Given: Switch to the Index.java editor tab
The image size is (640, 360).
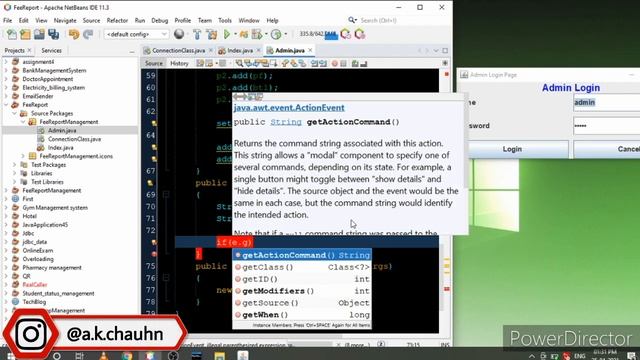Looking at the screenshot, I should tap(240, 51).
